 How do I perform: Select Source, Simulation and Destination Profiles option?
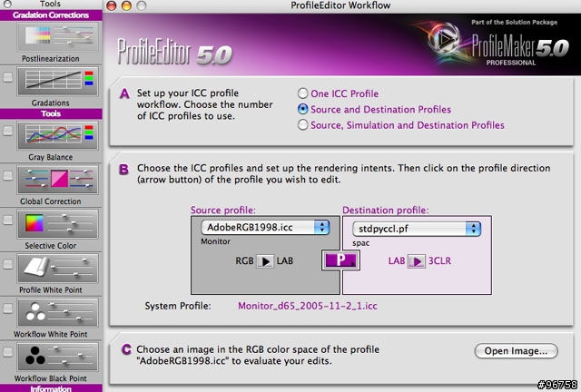click(302, 125)
